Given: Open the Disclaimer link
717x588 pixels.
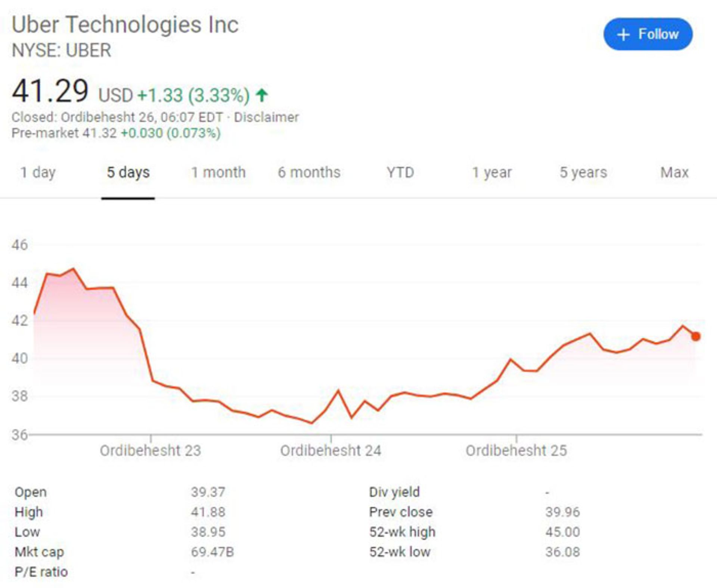Looking at the screenshot, I should 266,117.
